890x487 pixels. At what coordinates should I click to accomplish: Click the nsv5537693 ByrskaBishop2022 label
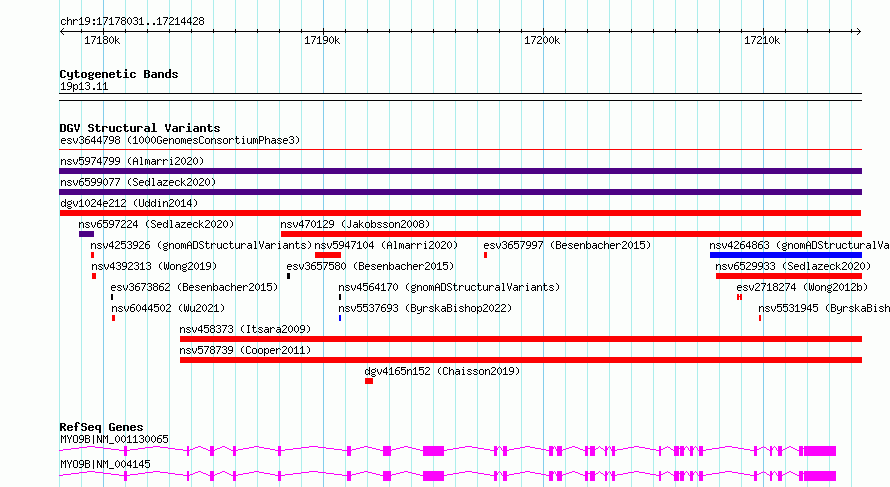click(425, 308)
